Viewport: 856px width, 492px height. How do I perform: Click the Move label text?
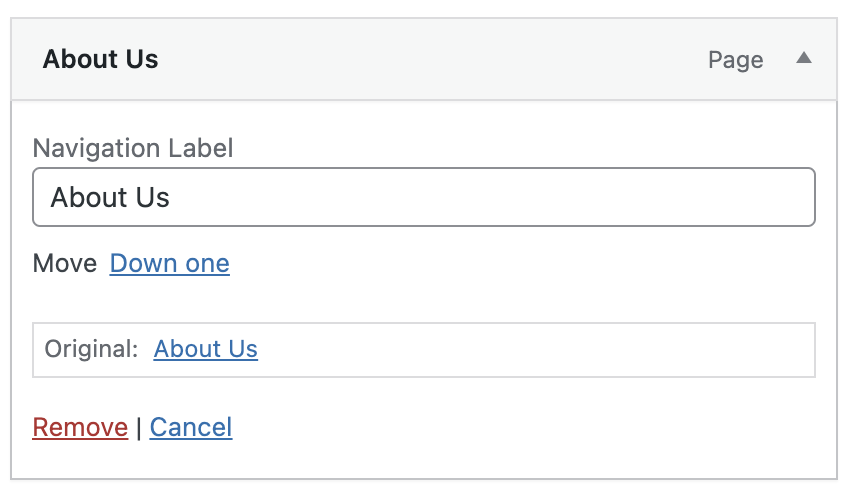(64, 264)
